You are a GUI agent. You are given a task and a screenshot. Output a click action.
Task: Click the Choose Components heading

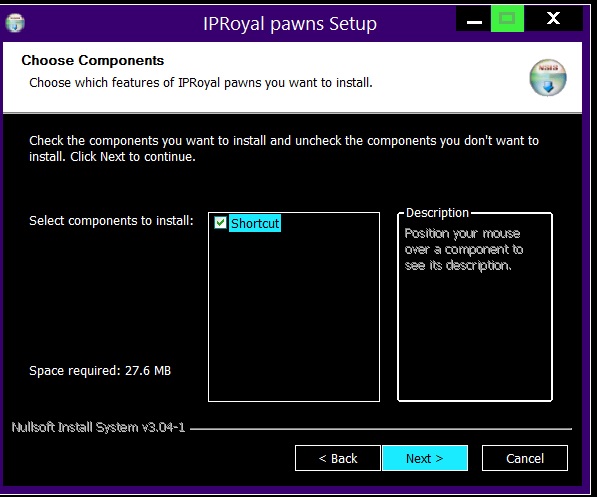point(93,60)
